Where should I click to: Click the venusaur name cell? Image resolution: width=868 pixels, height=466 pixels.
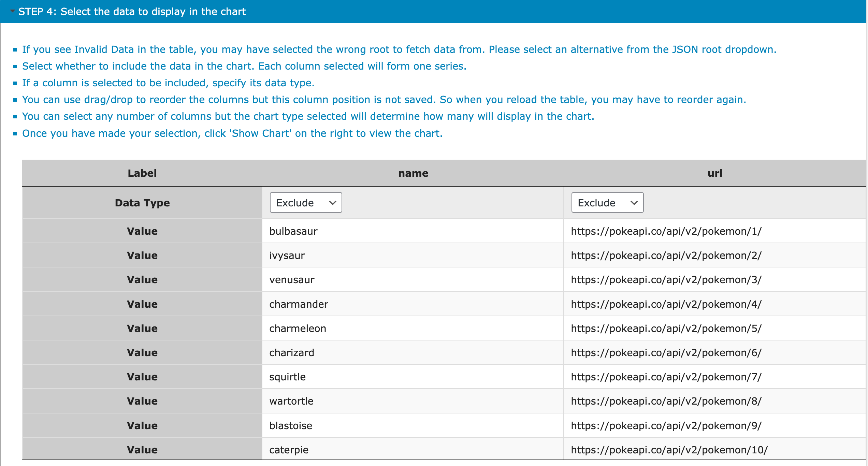pyautogui.click(x=292, y=280)
